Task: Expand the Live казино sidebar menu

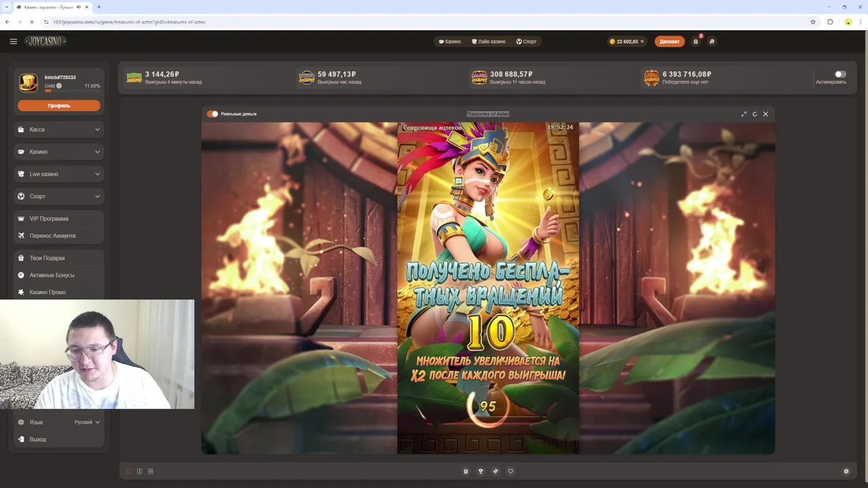Action: (x=59, y=174)
